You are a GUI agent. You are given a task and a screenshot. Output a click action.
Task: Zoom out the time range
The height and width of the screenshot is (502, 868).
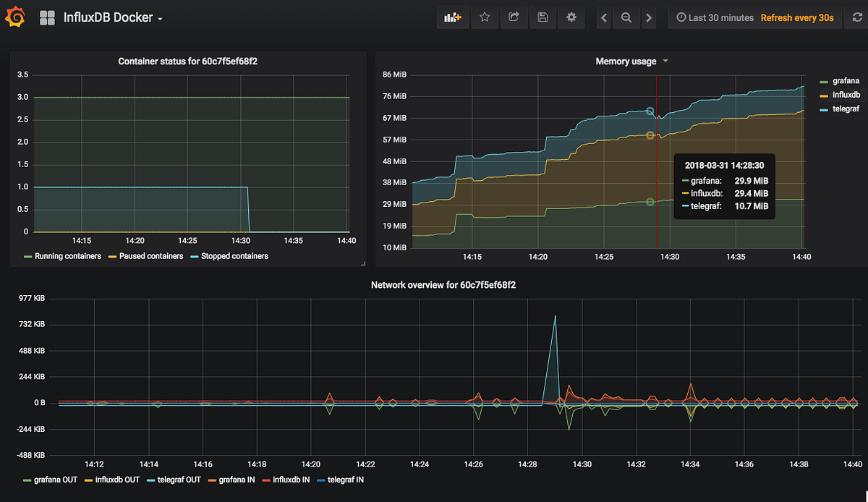pos(626,17)
